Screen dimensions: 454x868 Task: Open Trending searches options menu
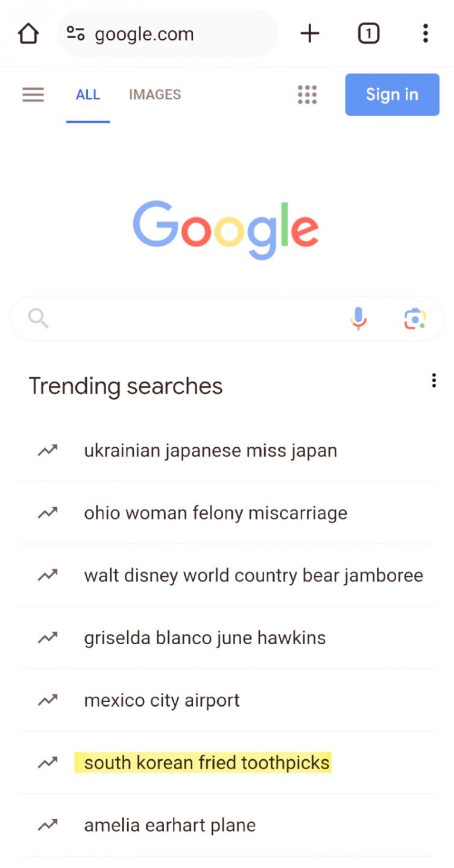[x=434, y=380]
